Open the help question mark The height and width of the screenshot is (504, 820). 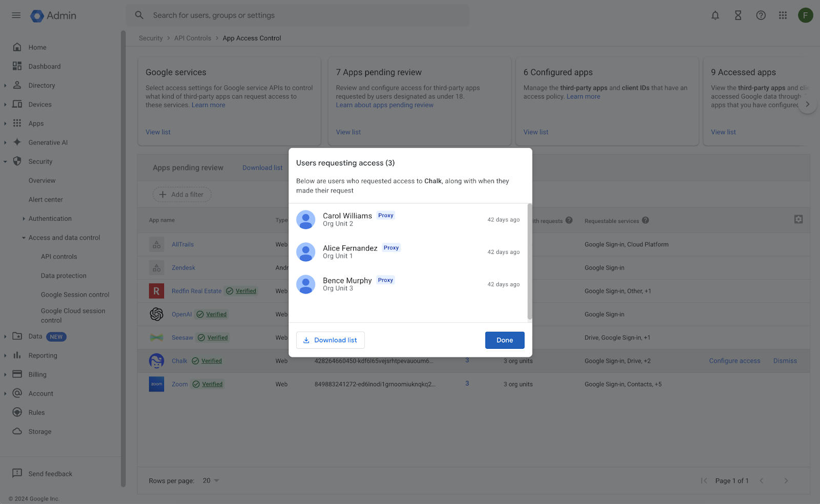click(761, 15)
